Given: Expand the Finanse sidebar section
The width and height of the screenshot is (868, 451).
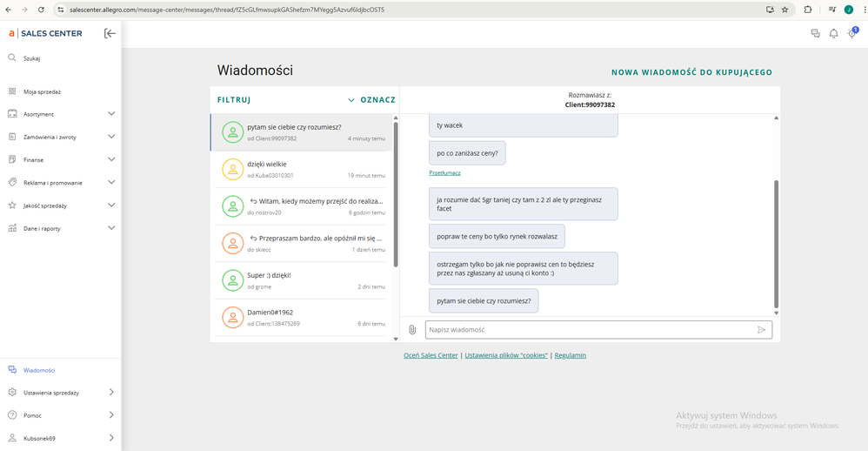Looking at the screenshot, I should [111, 159].
